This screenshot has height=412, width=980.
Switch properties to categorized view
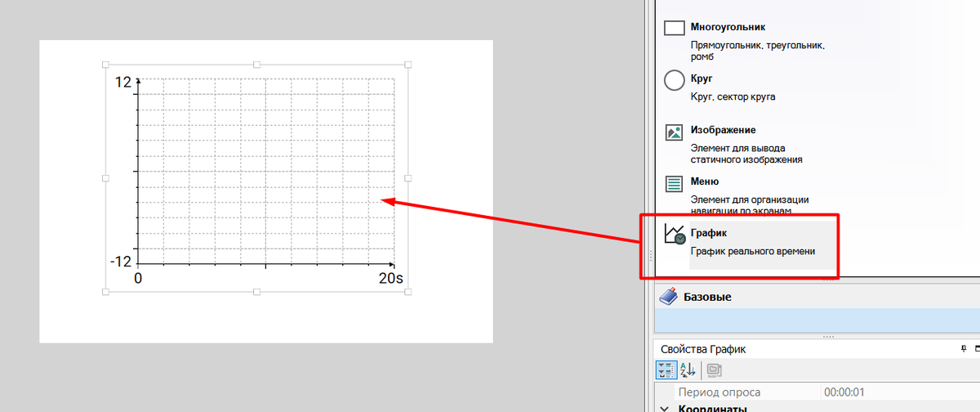coord(666,370)
